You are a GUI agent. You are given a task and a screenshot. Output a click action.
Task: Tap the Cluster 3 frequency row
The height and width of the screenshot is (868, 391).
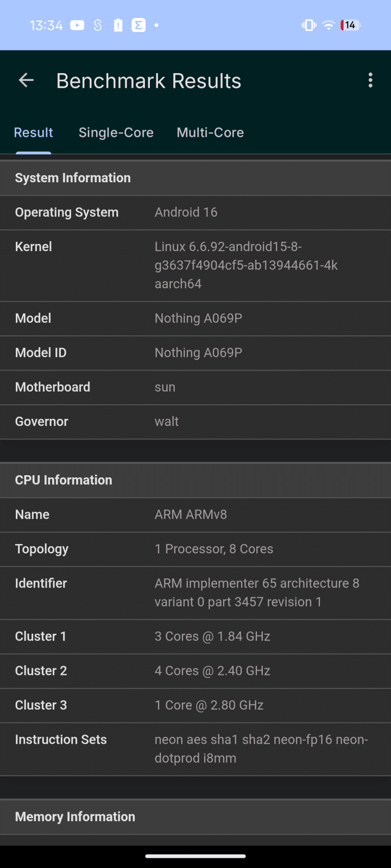tap(195, 705)
